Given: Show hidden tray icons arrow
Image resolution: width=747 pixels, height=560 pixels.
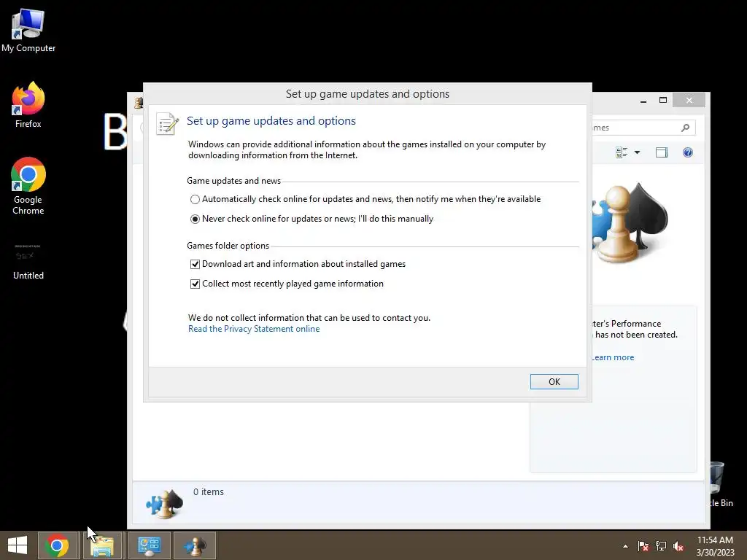Looking at the screenshot, I should pos(625,546).
